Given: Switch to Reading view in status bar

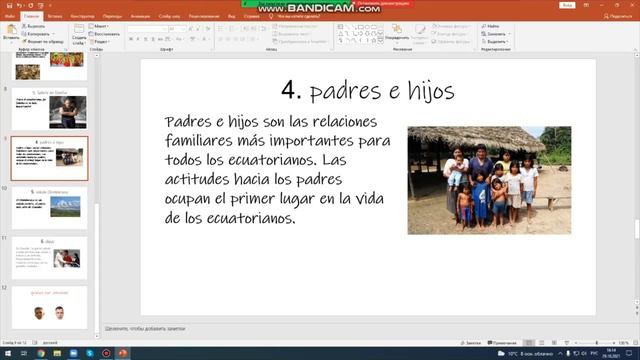Looking at the screenshot, I should coord(554,343).
